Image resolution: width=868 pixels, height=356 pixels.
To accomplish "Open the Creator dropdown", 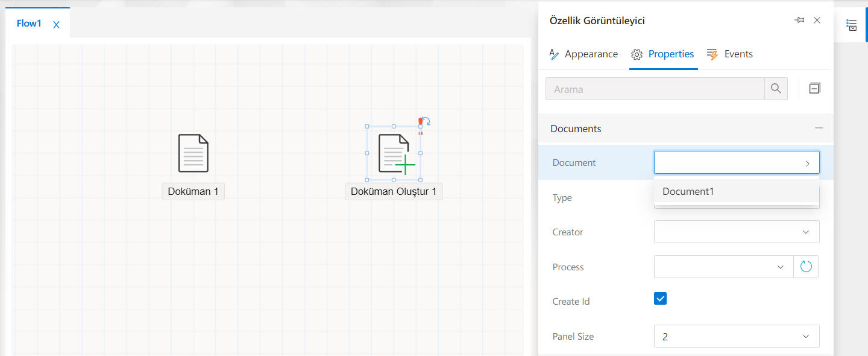I will [x=736, y=232].
